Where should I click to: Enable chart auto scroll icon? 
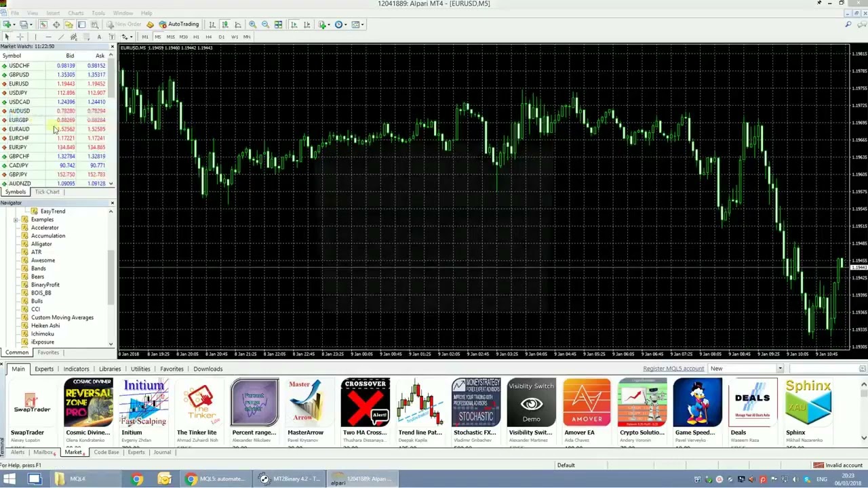pyautogui.click(x=294, y=24)
